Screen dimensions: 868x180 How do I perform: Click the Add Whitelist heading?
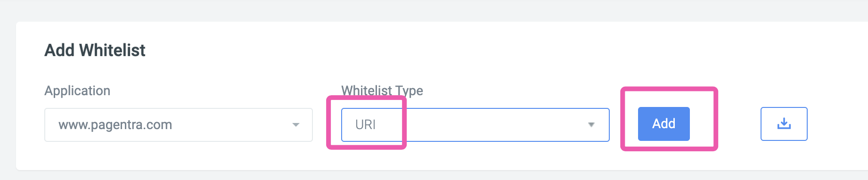pyautogui.click(x=95, y=50)
